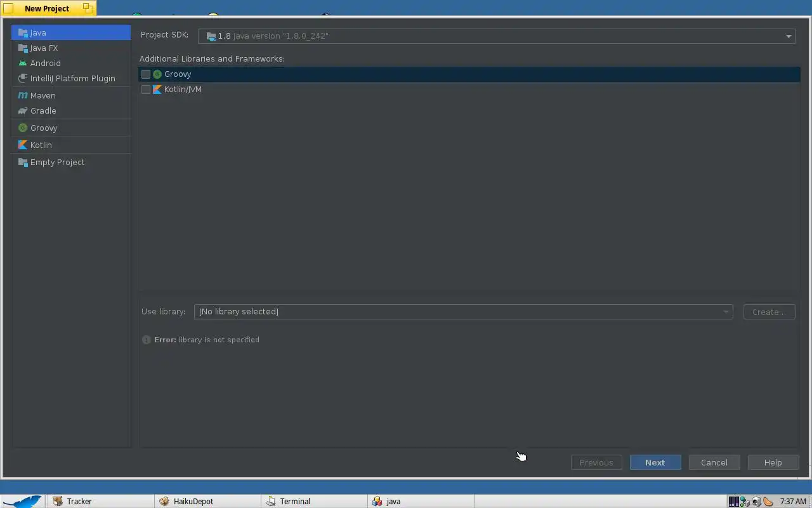
Task: Select the Maven 'm' icon
Action: coord(23,95)
